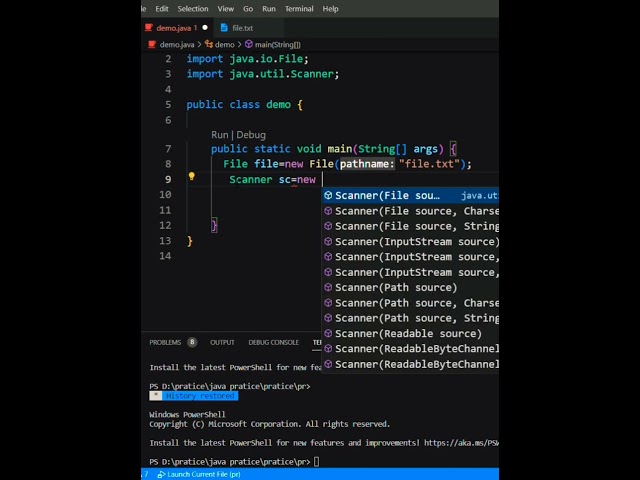640x480 pixels.
Task: Click the import java.io.File line
Action: tap(248, 59)
